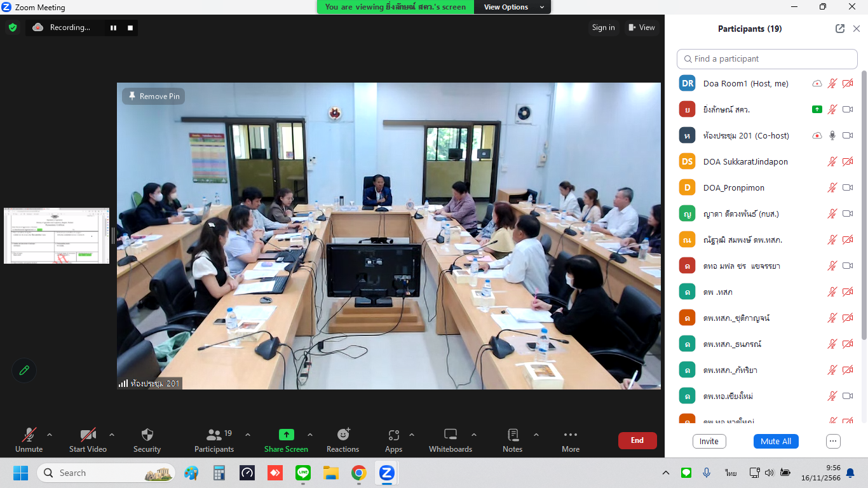The width and height of the screenshot is (868, 488).
Task: Click the green annotate pencil button
Action: [24, 370]
